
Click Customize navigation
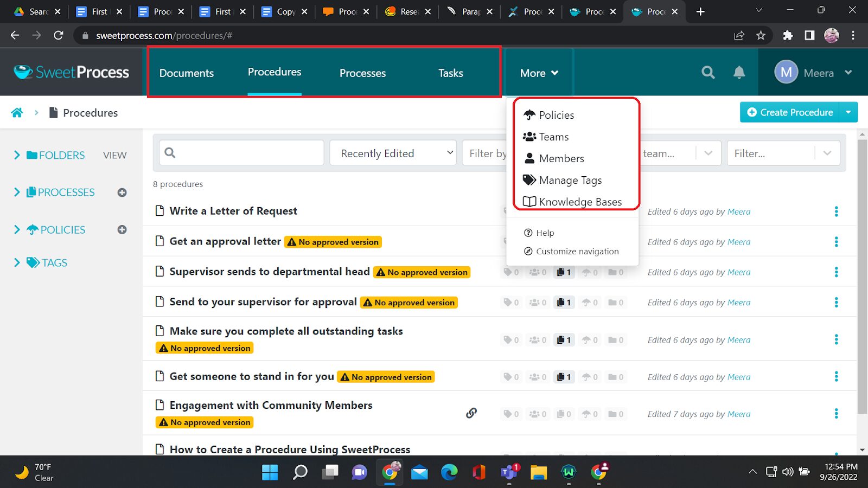coord(571,251)
